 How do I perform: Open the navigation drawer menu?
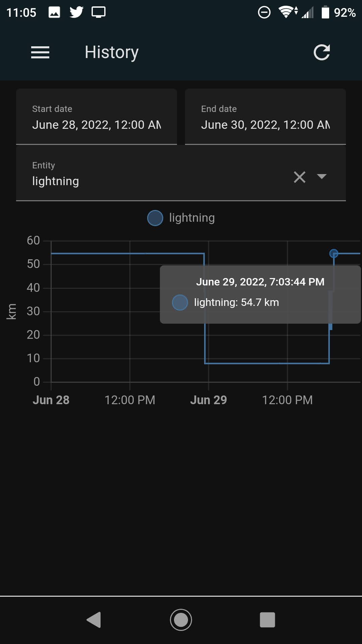[x=40, y=52]
